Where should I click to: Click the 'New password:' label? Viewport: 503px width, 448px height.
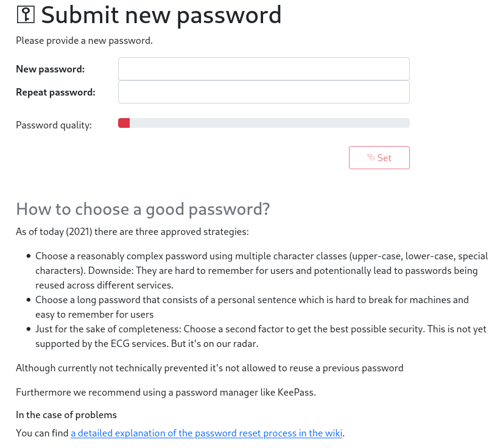(51, 69)
